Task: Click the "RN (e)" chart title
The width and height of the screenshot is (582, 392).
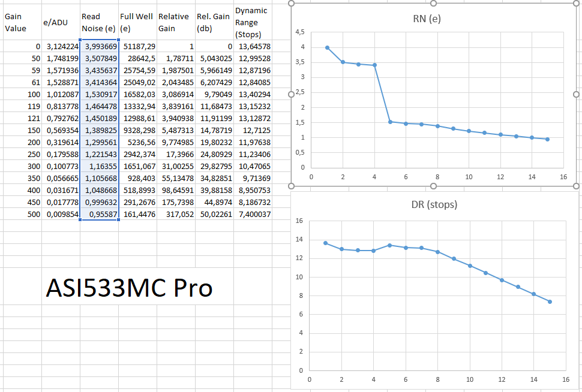Action: (427, 19)
